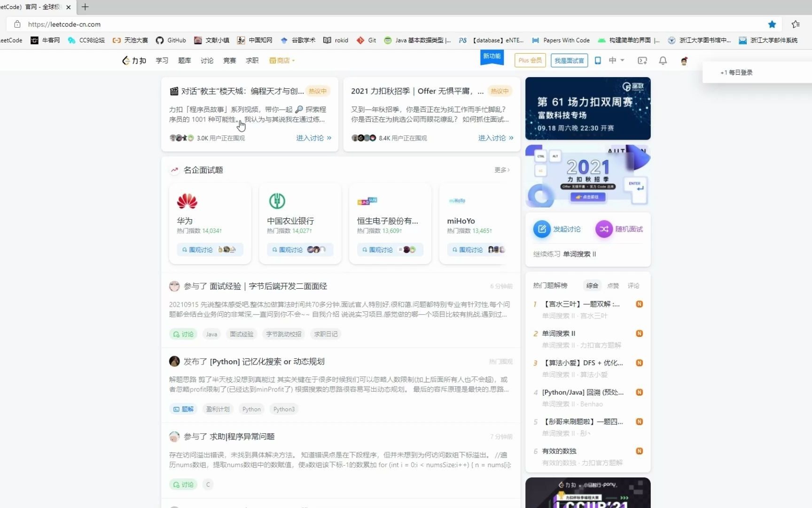The width and height of the screenshot is (812, 508).
Task: Switch to the 综合 tab
Action: (x=592, y=286)
